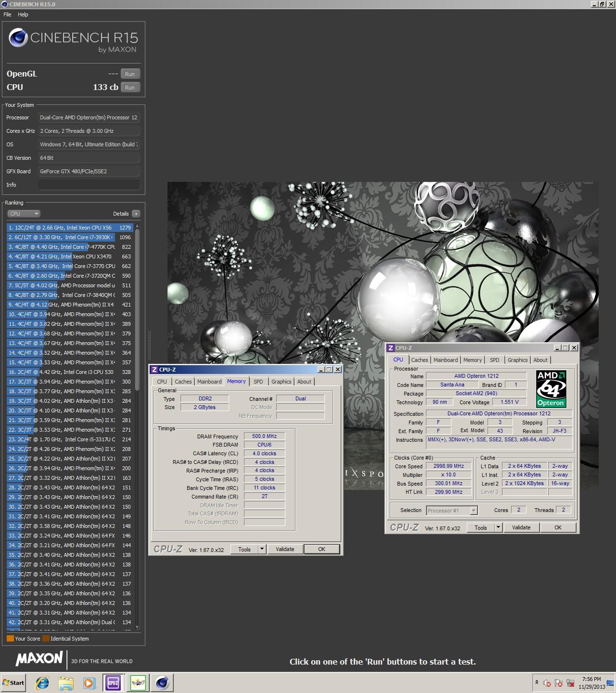
Task: Click the Internet Explorer taskbar icon
Action: [x=42, y=682]
